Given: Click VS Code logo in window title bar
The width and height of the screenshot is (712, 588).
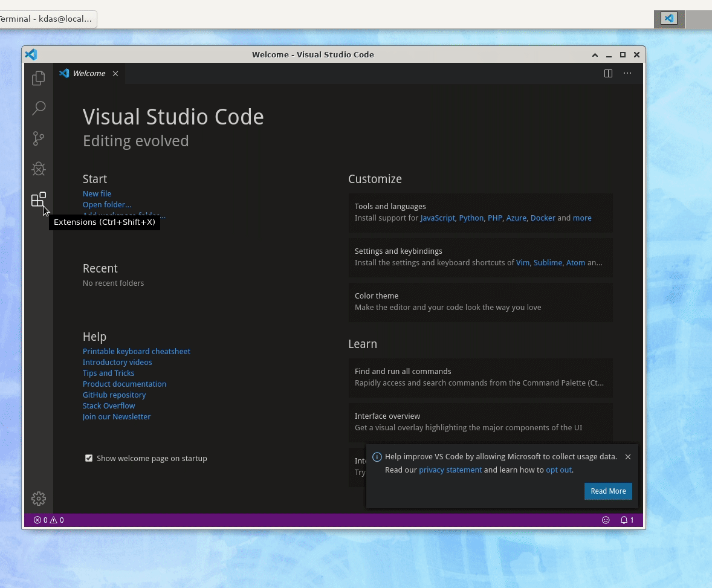Looking at the screenshot, I should pyautogui.click(x=31, y=54).
